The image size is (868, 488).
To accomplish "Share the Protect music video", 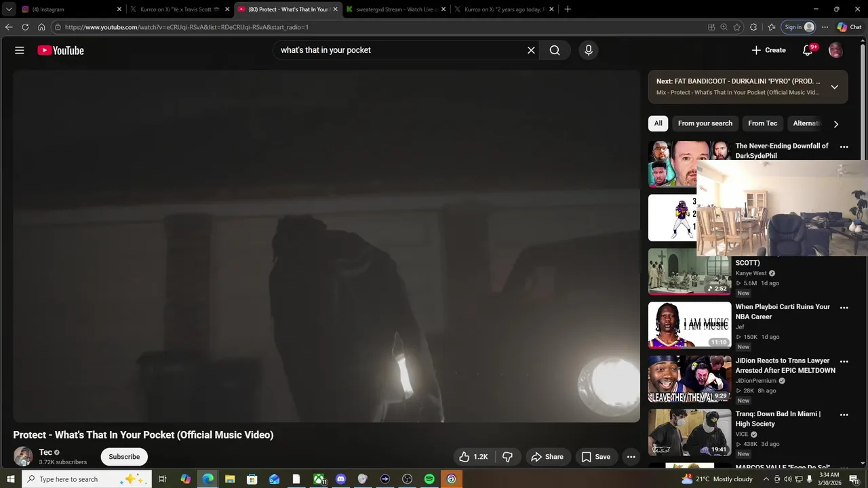I will click(547, 457).
